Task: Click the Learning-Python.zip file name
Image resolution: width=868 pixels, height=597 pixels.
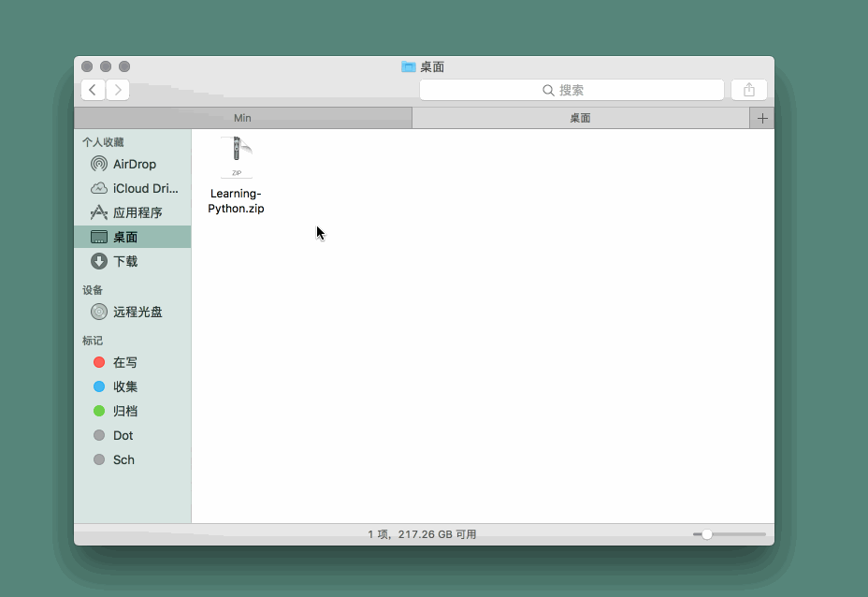Action: (236, 201)
